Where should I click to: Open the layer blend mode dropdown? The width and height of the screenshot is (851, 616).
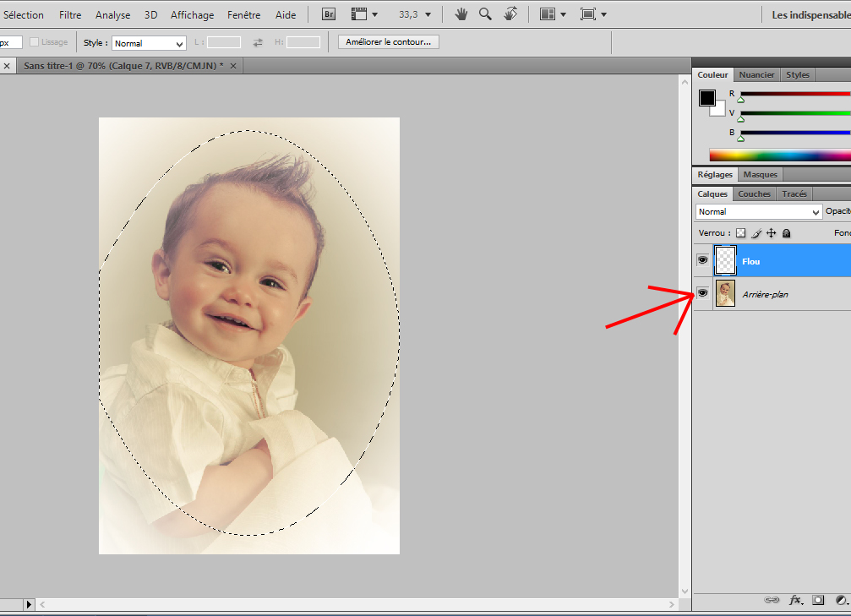point(758,212)
